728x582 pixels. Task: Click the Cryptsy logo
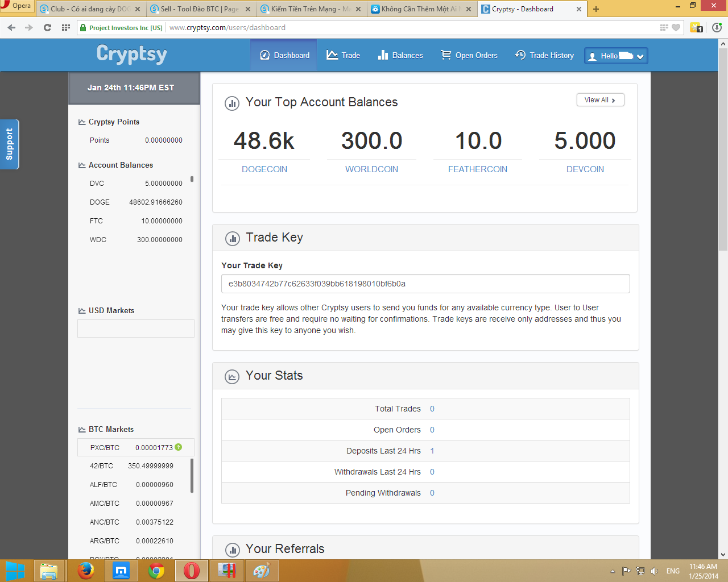pos(132,54)
